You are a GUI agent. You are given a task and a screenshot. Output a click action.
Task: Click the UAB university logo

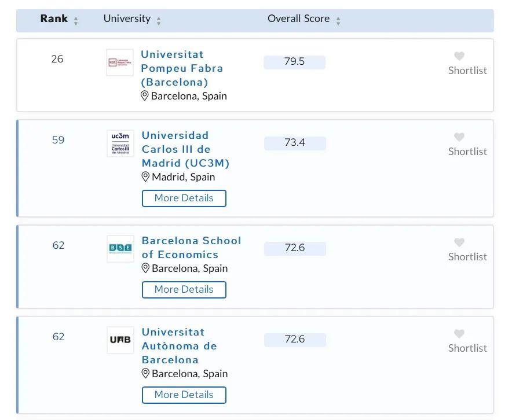pos(120,340)
